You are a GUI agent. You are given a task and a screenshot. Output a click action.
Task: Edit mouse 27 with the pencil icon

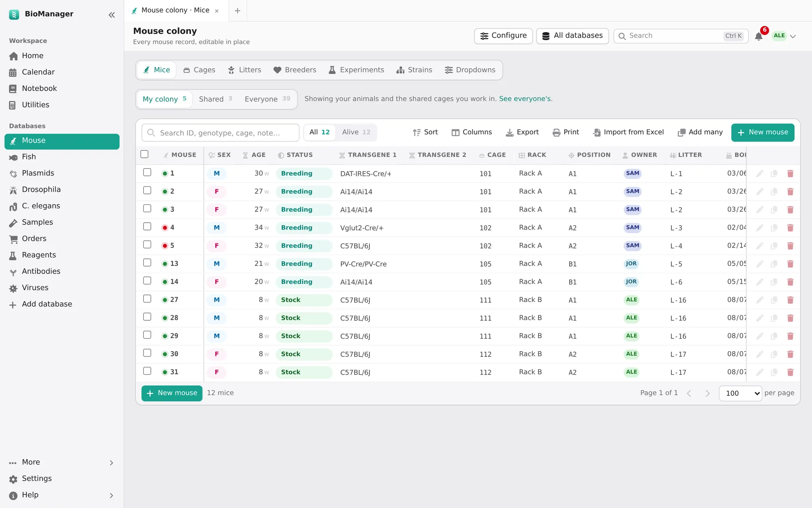click(760, 300)
